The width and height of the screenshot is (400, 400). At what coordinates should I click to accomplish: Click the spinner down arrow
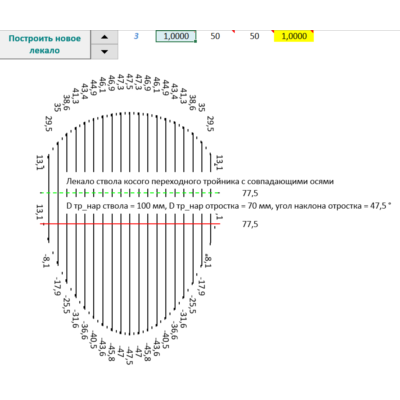[104, 52]
